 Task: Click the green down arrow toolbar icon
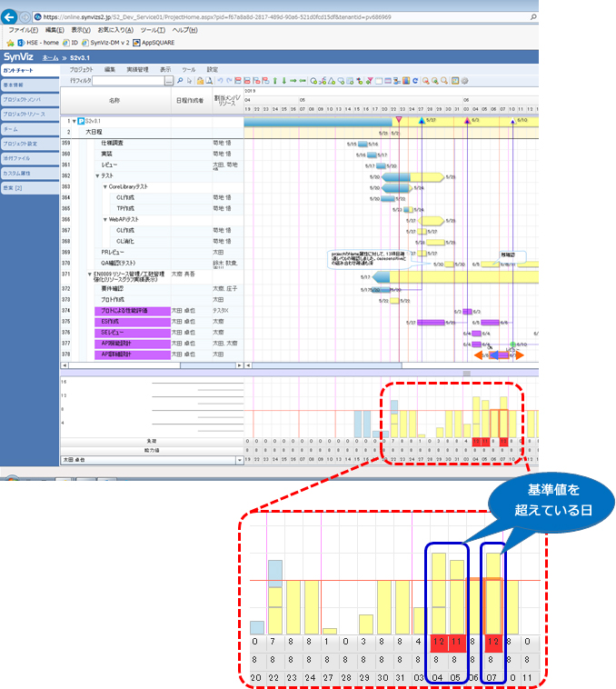283,81
